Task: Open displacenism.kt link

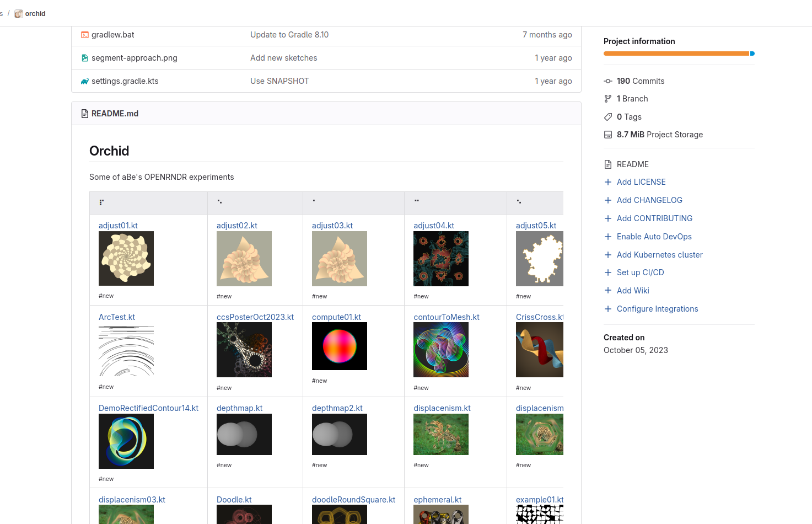Action: [x=442, y=408]
